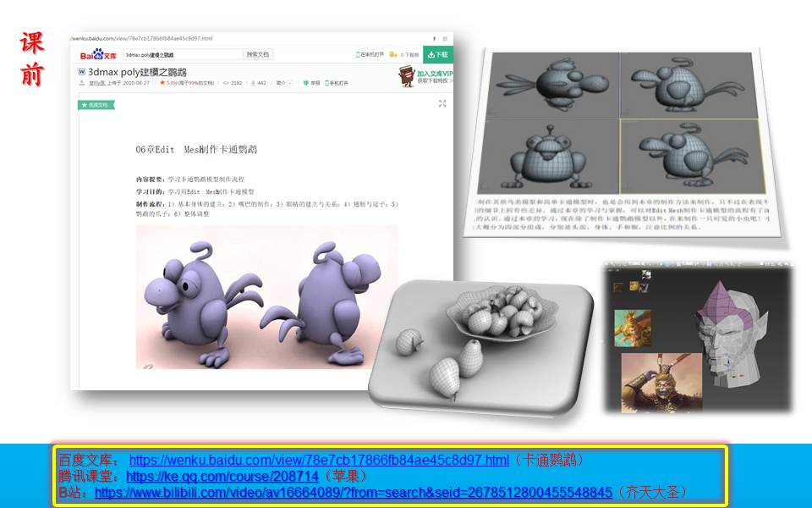Click the green 下载 download button
Screen dimensions: 812x508
point(437,54)
